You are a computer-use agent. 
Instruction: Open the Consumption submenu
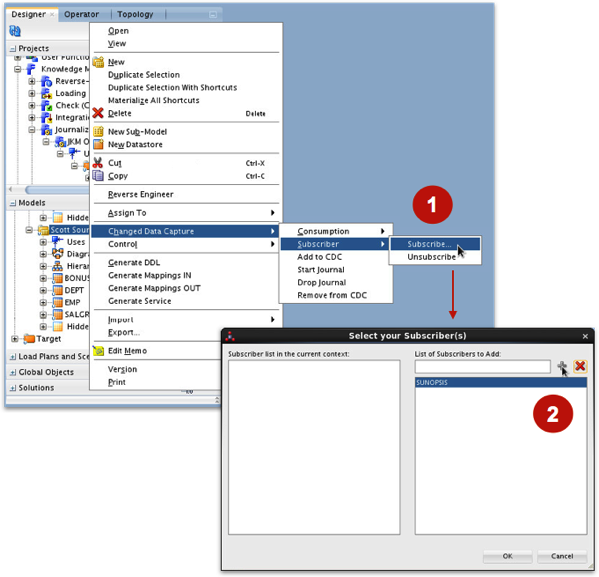[x=336, y=231]
